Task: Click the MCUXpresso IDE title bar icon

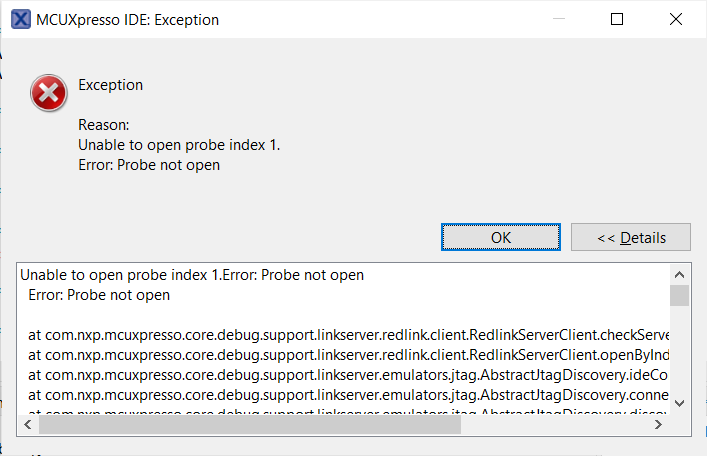Action: 19,19
